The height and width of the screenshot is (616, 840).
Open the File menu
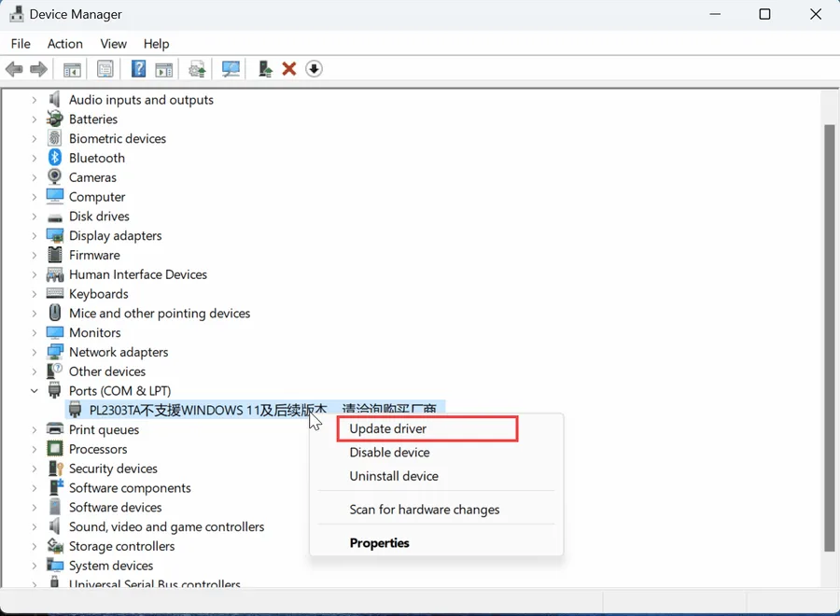coord(21,44)
